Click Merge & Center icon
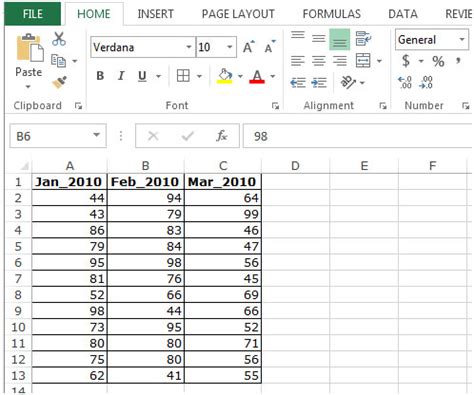474x395 pixels. [x=363, y=61]
